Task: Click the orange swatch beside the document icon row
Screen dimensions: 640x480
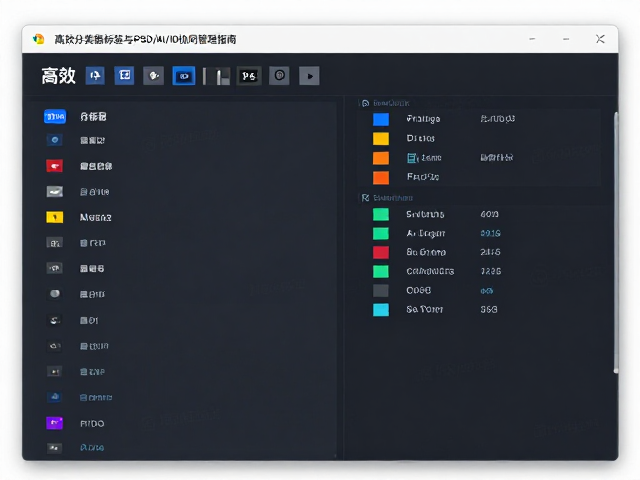Action: click(x=381, y=158)
